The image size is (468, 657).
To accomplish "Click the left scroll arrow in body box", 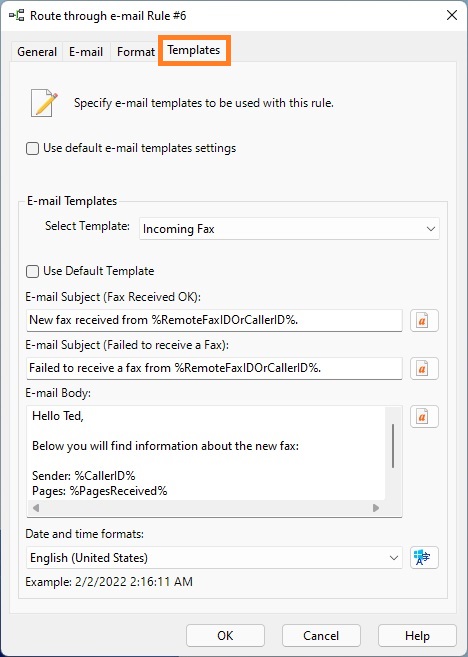I will [36, 508].
